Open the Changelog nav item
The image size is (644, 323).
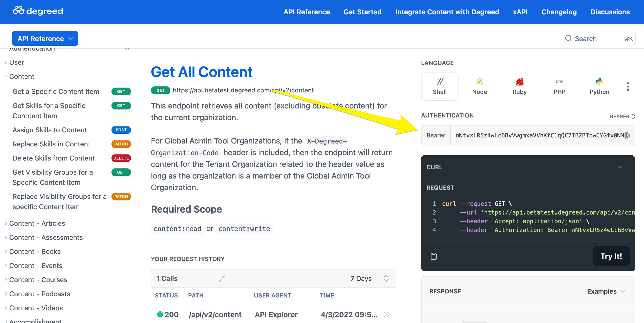tap(559, 12)
